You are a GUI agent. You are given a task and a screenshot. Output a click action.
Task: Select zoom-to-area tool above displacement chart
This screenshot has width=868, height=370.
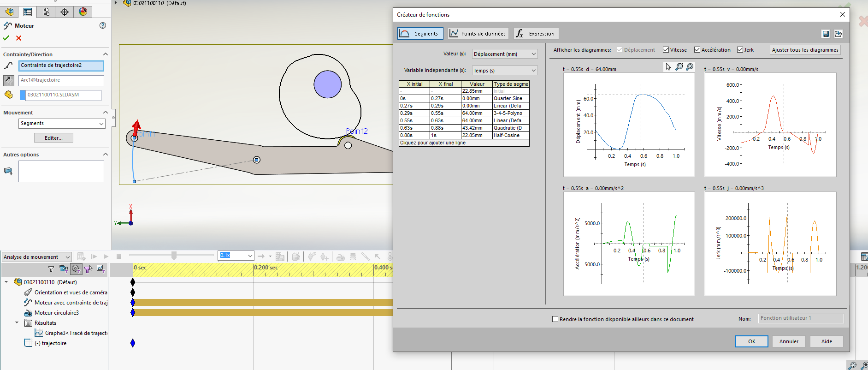tap(679, 67)
